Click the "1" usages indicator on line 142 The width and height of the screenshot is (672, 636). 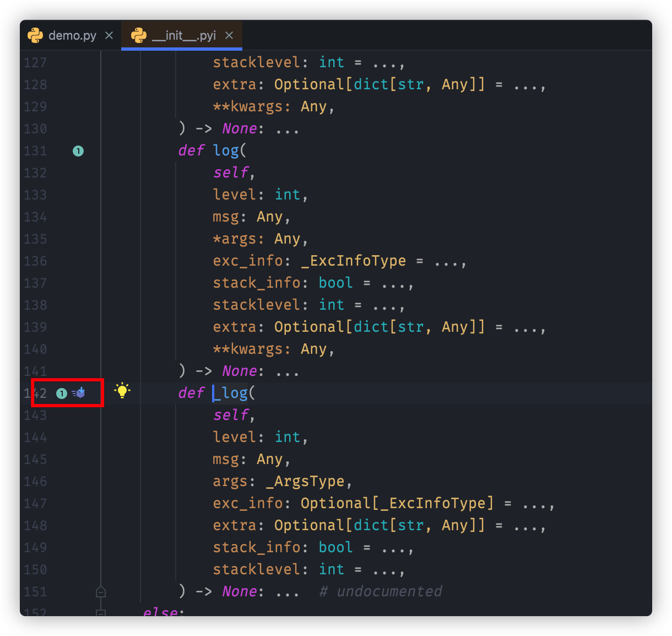61,393
